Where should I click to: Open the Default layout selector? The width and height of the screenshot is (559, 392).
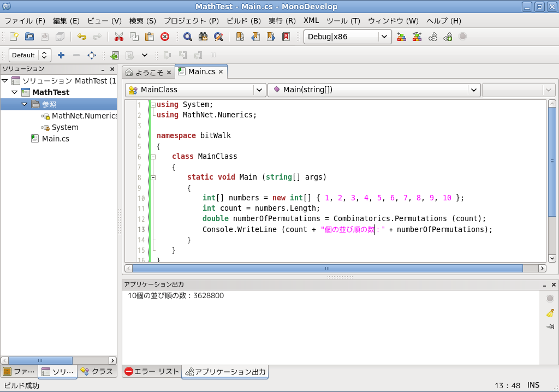click(x=30, y=55)
